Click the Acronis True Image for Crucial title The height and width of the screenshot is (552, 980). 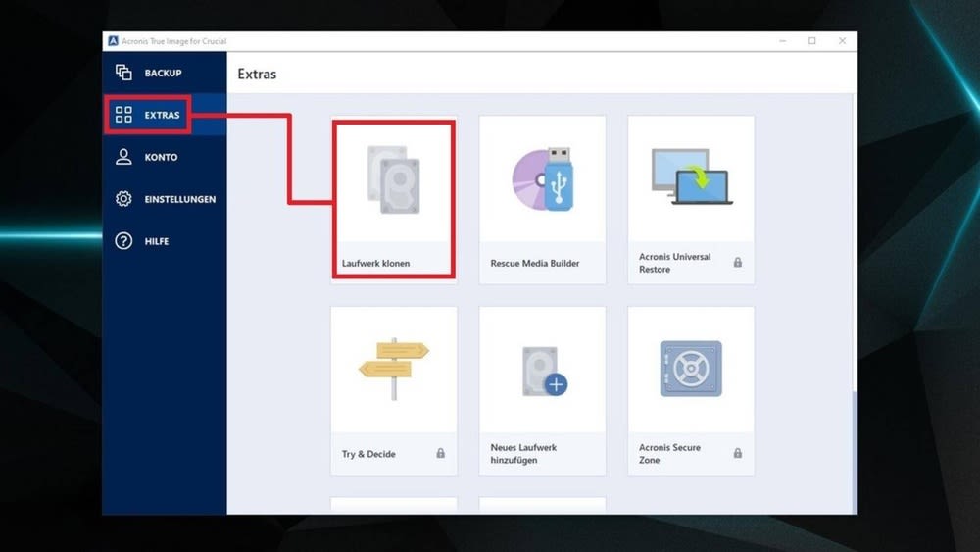[173, 41]
